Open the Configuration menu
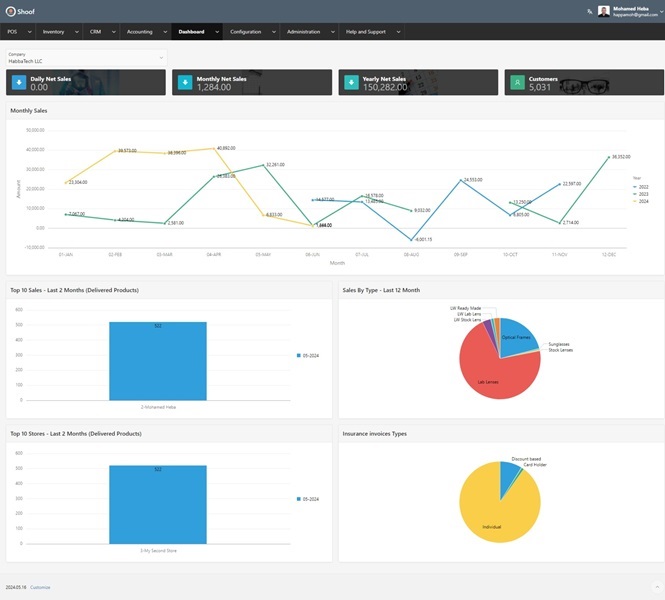Viewport: 665px width, 600px height. coord(252,32)
